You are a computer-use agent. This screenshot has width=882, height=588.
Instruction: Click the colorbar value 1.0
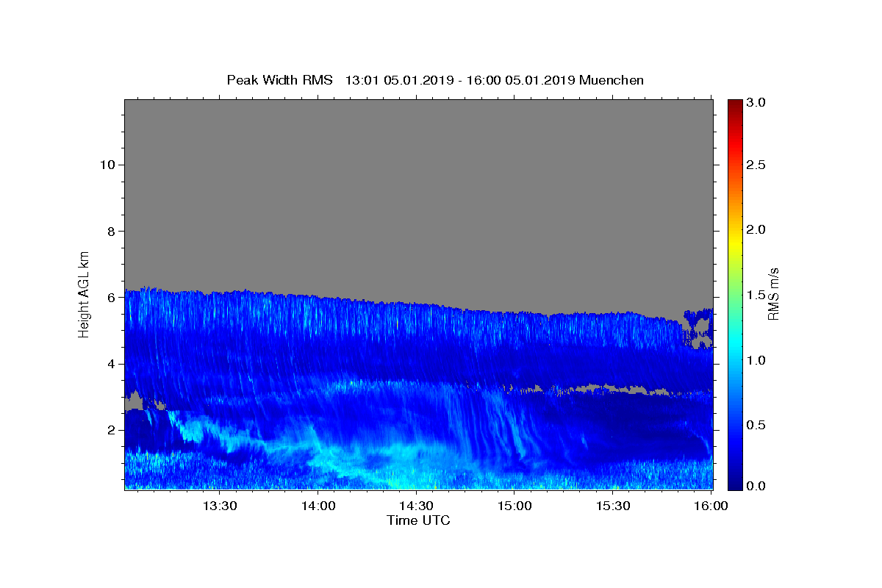click(x=756, y=360)
